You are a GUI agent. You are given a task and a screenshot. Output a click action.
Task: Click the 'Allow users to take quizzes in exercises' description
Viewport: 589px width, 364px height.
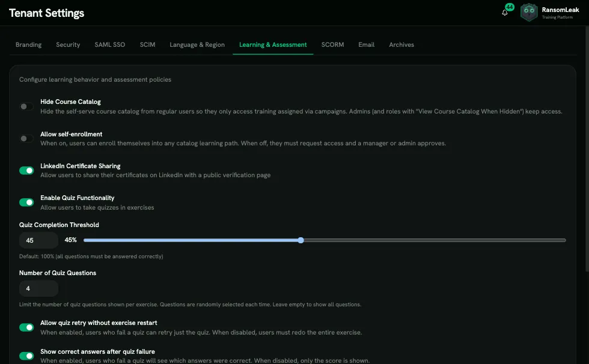pos(97,207)
